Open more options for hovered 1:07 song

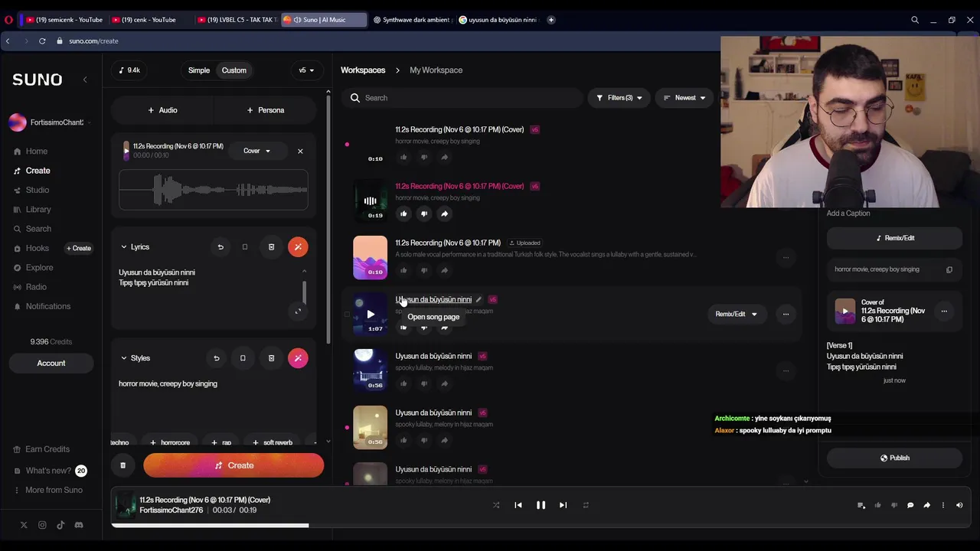(786, 314)
